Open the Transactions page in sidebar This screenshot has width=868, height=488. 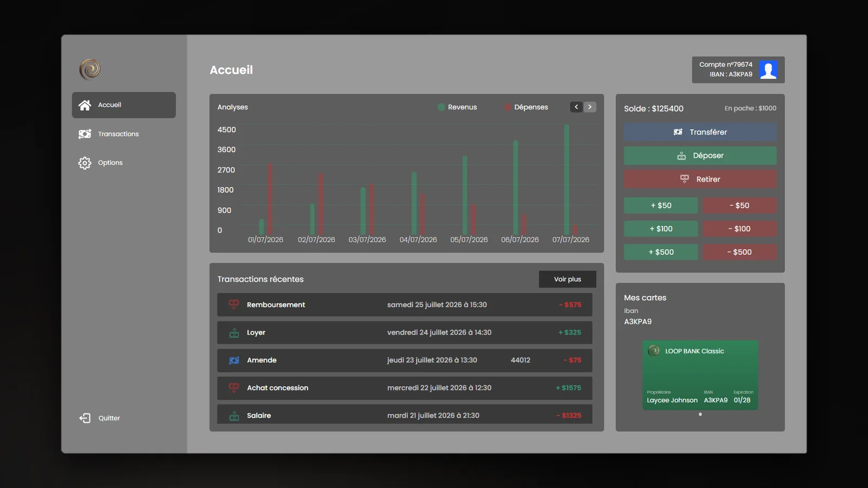[x=124, y=134]
